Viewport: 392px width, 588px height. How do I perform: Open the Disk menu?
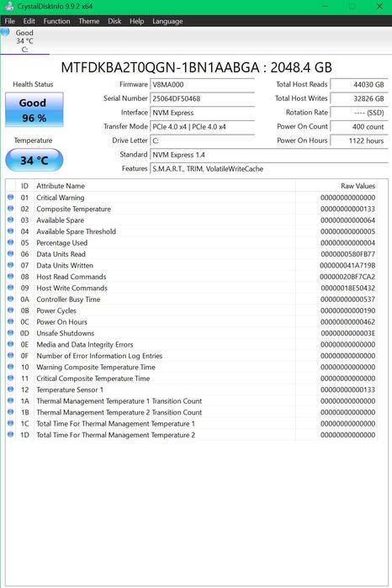coord(114,21)
